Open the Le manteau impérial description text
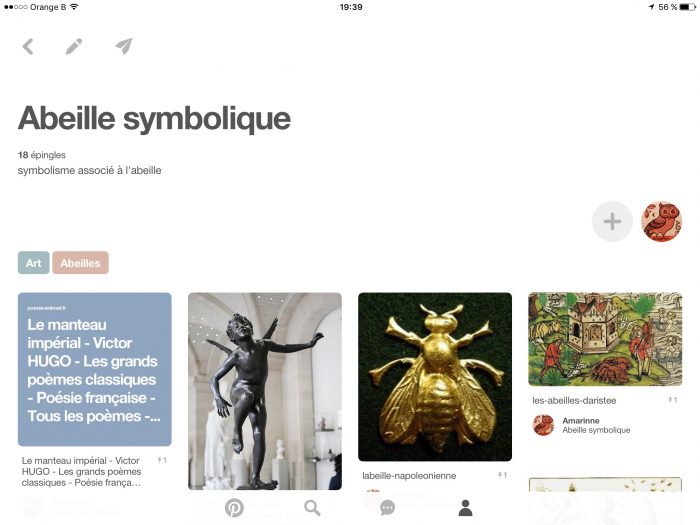This screenshot has height=525, width=700. 81,471
